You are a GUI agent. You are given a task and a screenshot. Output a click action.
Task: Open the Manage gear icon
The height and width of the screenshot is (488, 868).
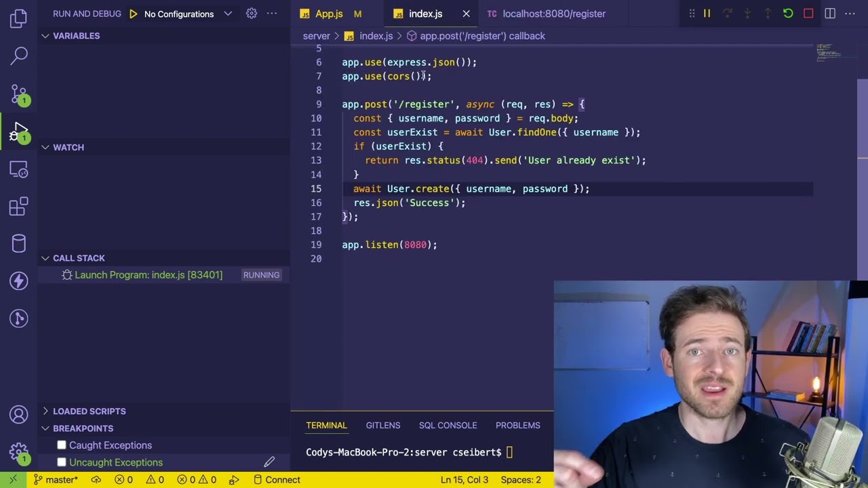(19, 452)
